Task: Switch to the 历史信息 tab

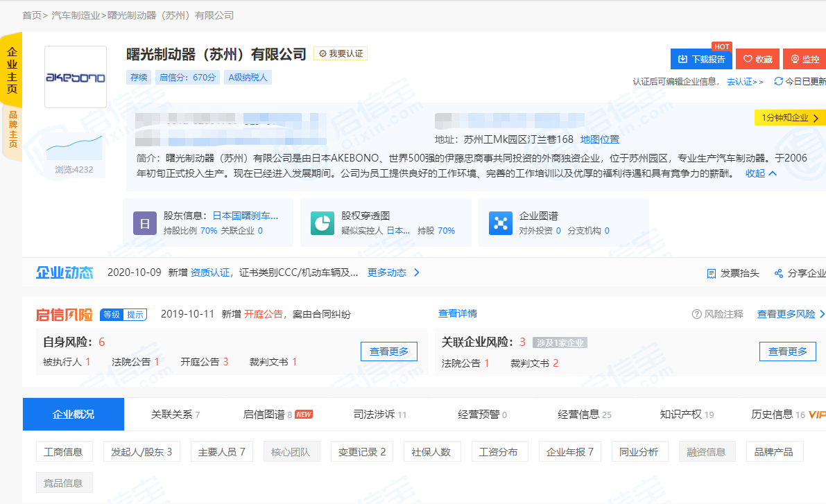Action: tap(788, 415)
